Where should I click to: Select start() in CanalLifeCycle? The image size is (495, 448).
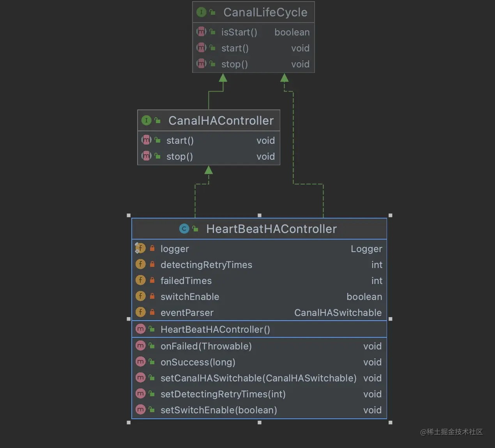point(235,48)
